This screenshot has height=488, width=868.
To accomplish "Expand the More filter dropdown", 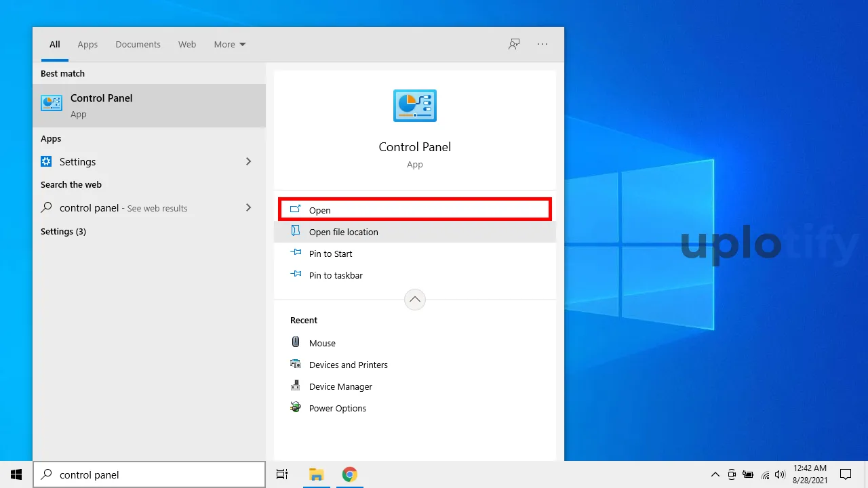I will click(x=230, y=45).
